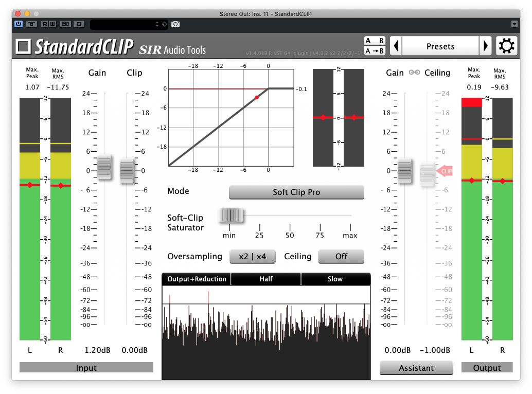Click the output Ceiling fader handle
The height and width of the screenshot is (394, 532).
(x=427, y=174)
